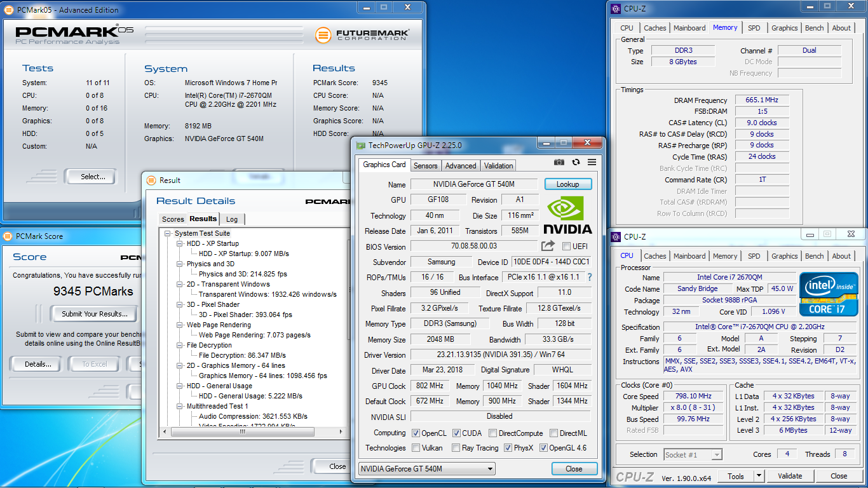The image size is (868, 488).
Task: Click the GPU-Z refresh icon
Action: click(x=576, y=163)
